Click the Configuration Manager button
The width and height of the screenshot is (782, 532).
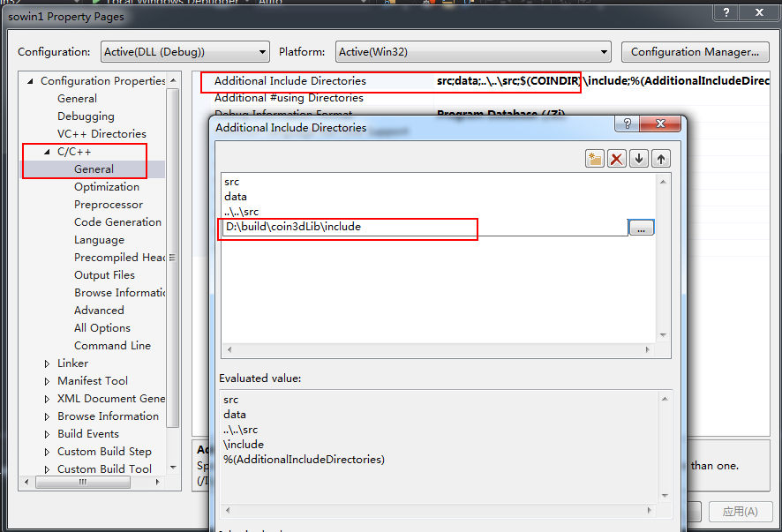(695, 52)
